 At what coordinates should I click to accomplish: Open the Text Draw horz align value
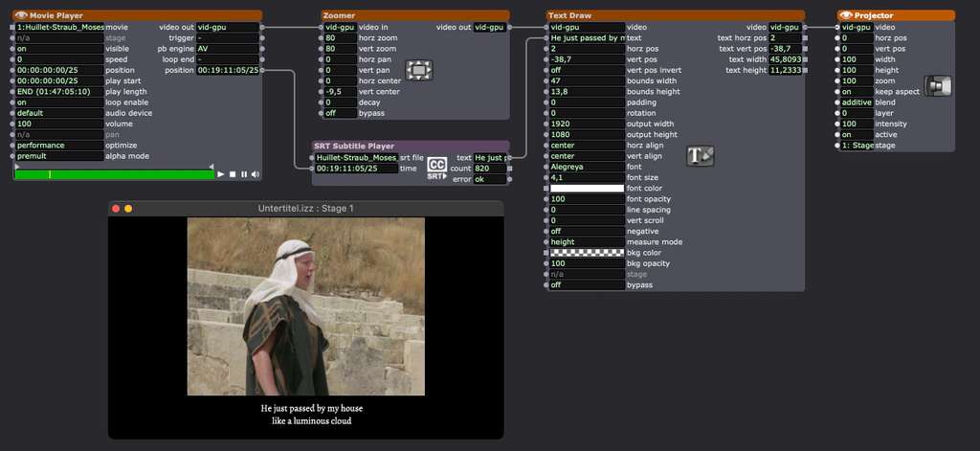587,146
